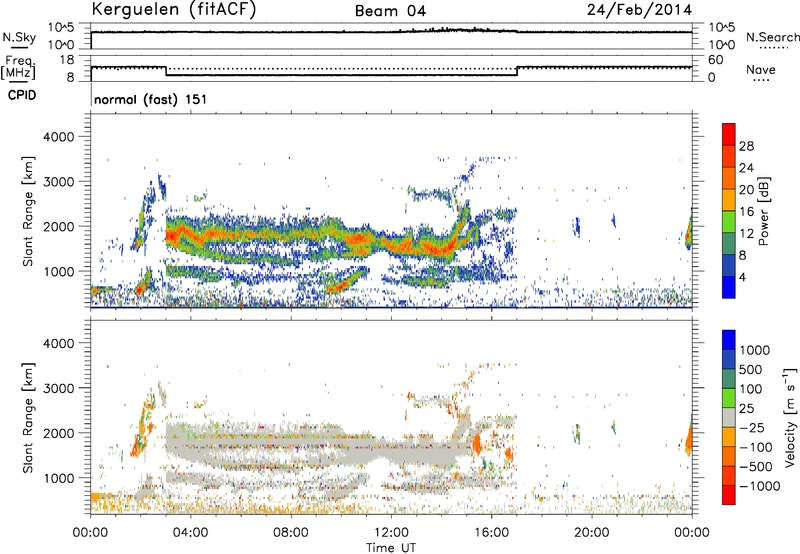
Task: Click the '08:00' time tick label
Action: 290,533
